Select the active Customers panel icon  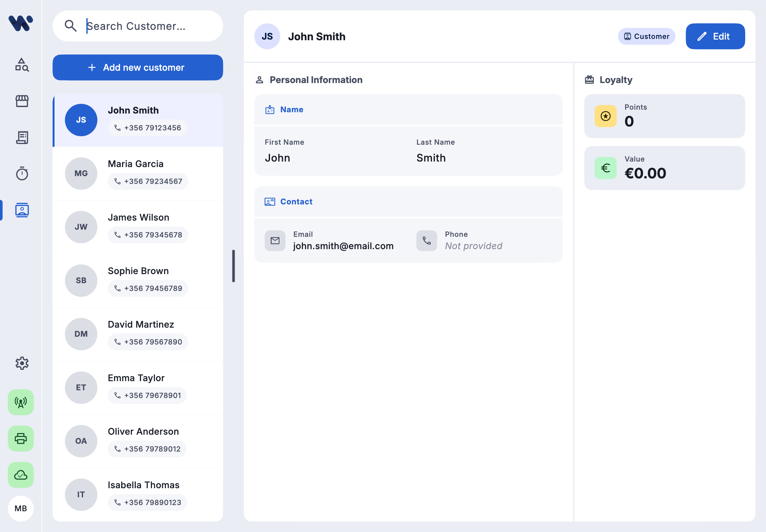(21, 210)
